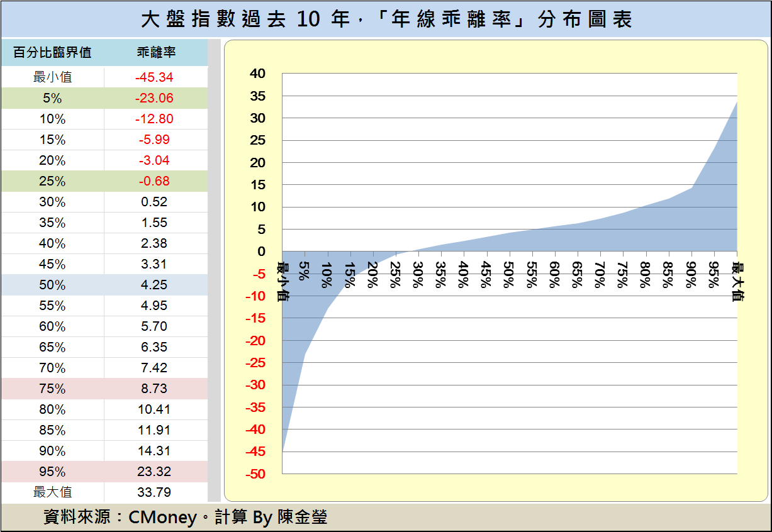Select the pink 75% row label
The image size is (772, 532).
click(53, 389)
